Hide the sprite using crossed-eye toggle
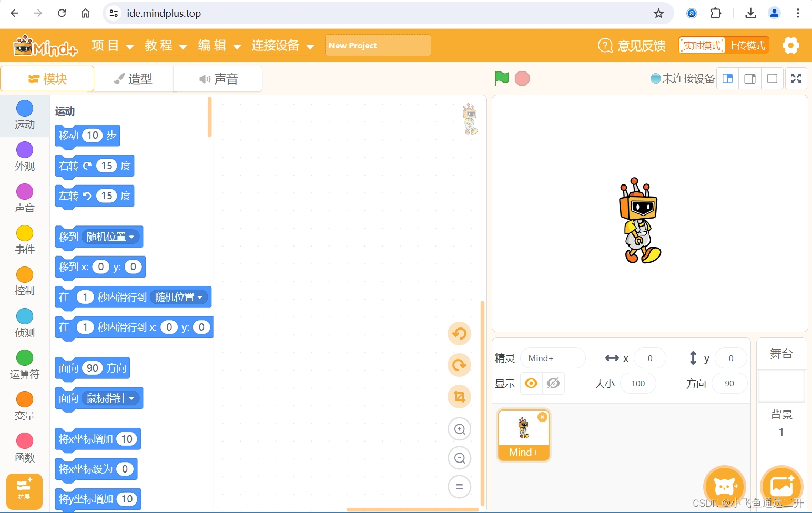Viewport: 812px width, 513px height. [553, 383]
